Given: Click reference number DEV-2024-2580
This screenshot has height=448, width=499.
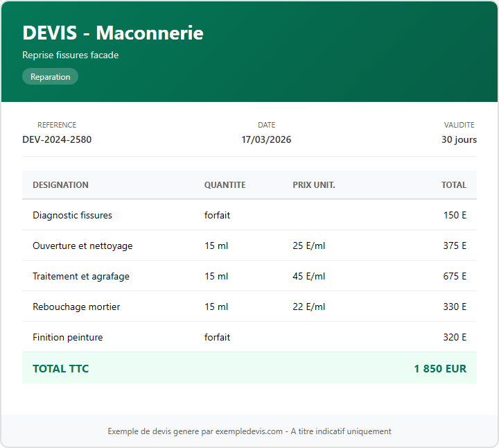Looking at the screenshot, I should click(57, 139).
